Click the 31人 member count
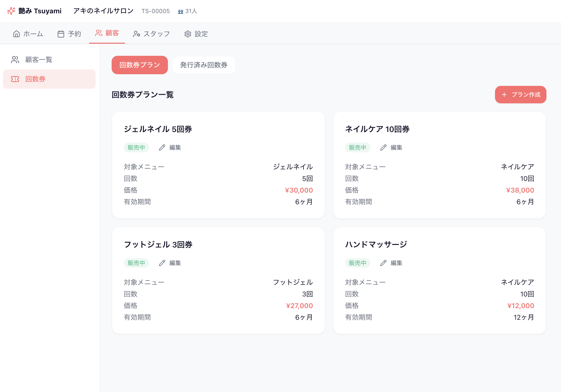Screen dimensions: 561x392 [x=191, y=11]
